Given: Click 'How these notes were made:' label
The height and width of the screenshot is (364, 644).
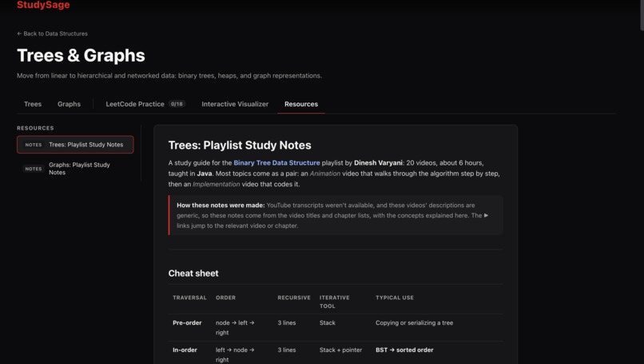Looking at the screenshot, I should click(x=221, y=206).
